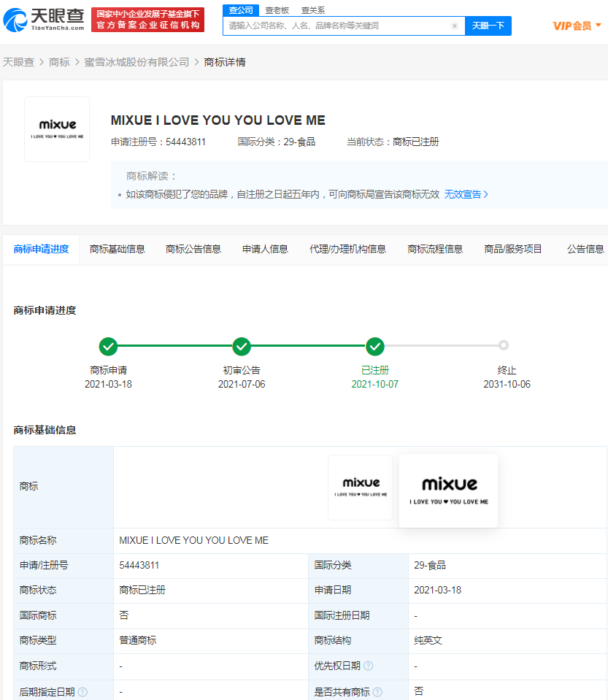This screenshot has height=700, width=608.
Task: Click help icon next to 是否共有商标
Action: (377, 692)
